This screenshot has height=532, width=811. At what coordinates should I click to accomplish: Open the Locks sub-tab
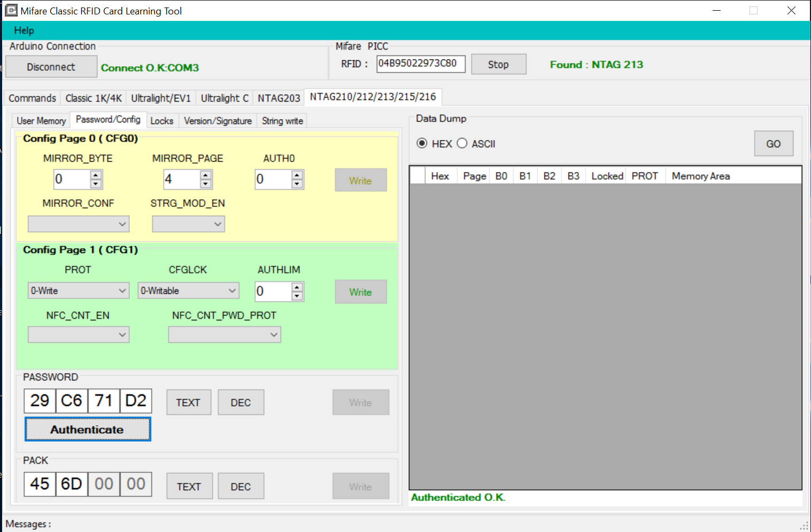[162, 121]
